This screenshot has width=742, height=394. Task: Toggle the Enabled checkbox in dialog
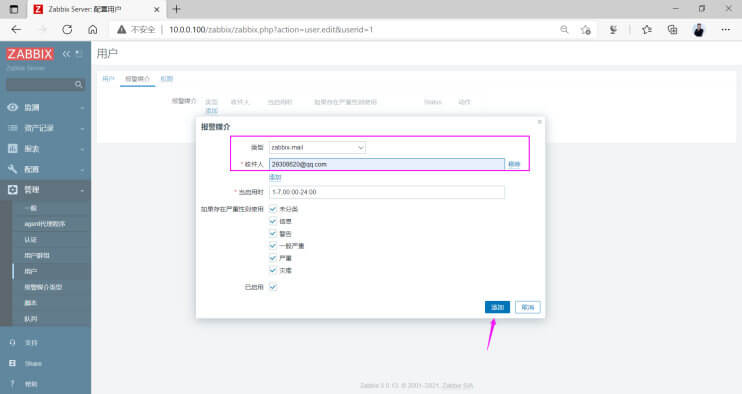[273, 287]
